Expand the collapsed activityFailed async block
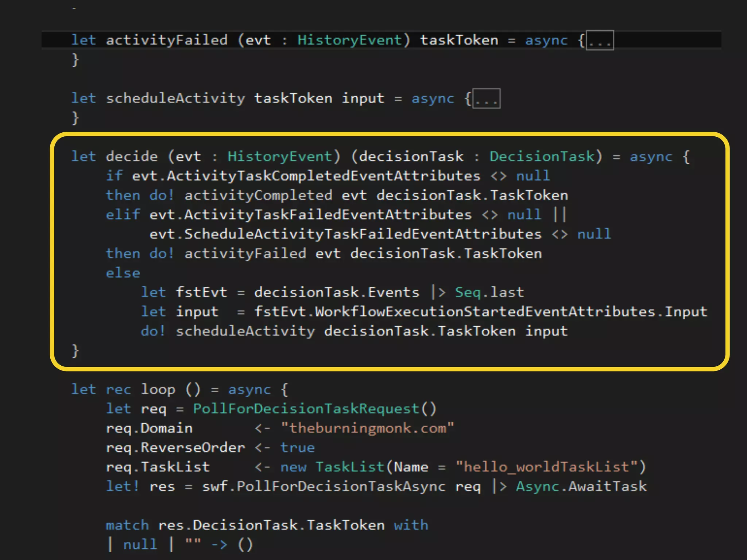Screen dimensions: 747x560 [600, 41]
